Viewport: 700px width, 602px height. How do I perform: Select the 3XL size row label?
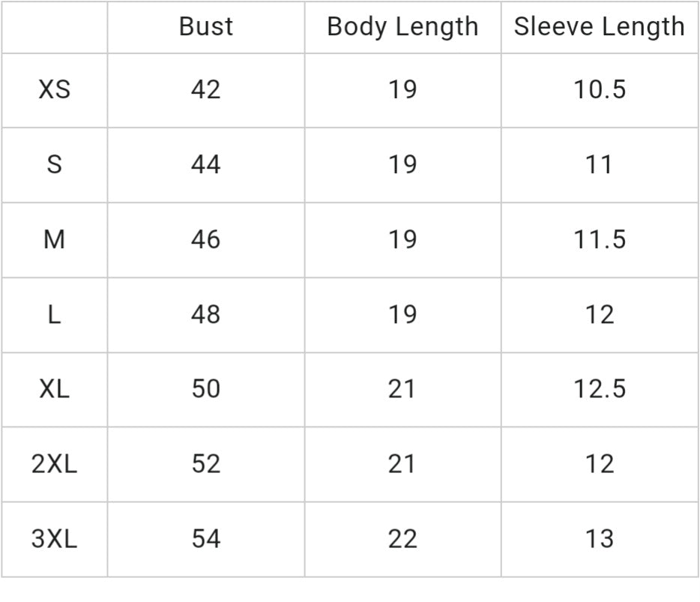coord(54,539)
